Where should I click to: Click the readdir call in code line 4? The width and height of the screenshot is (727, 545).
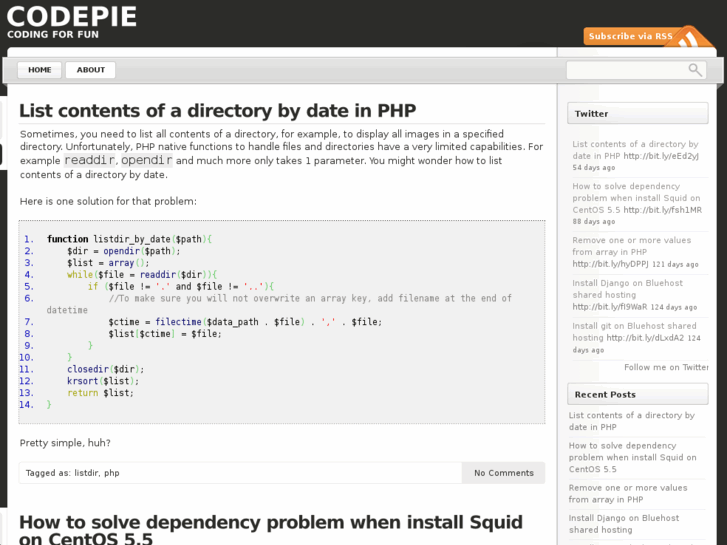(158, 275)
